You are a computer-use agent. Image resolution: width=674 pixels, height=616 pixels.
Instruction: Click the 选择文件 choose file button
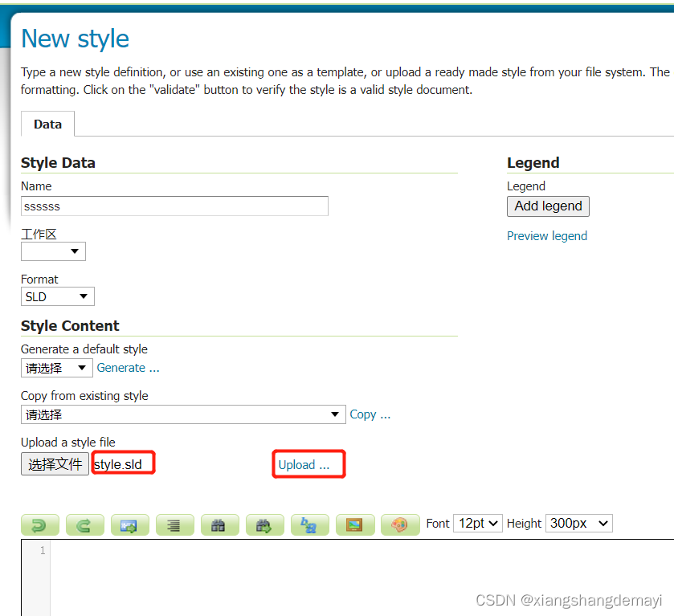55,464
